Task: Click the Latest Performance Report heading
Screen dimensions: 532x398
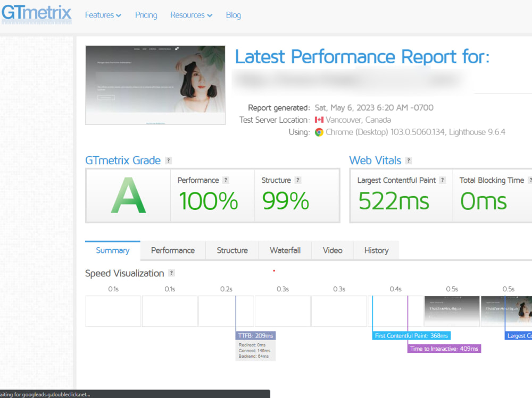Action: (x=362, y=57)
